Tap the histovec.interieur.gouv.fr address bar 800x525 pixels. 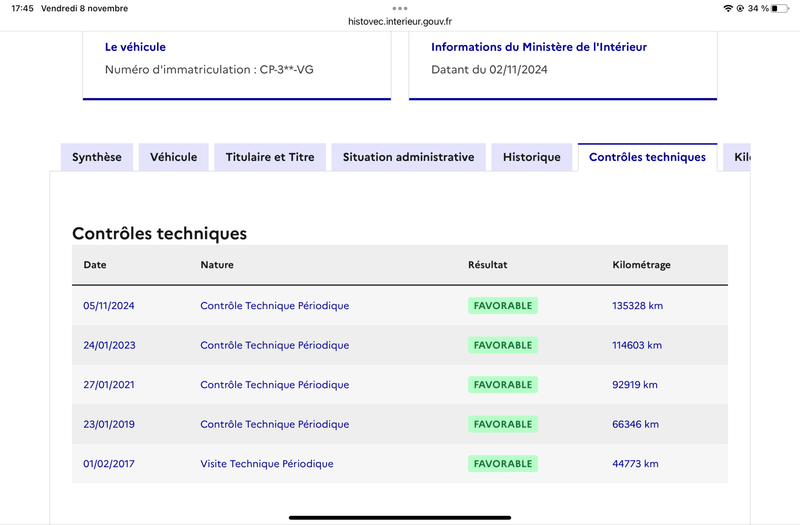(x=399, y=21)
